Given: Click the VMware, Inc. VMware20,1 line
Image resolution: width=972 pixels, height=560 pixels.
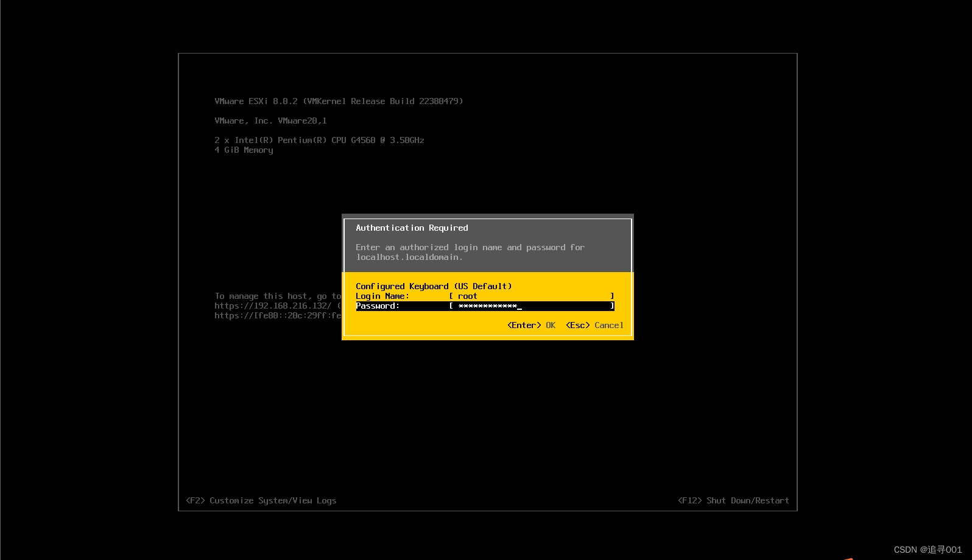Looking at the screenshot, I should tap(270, 121).
